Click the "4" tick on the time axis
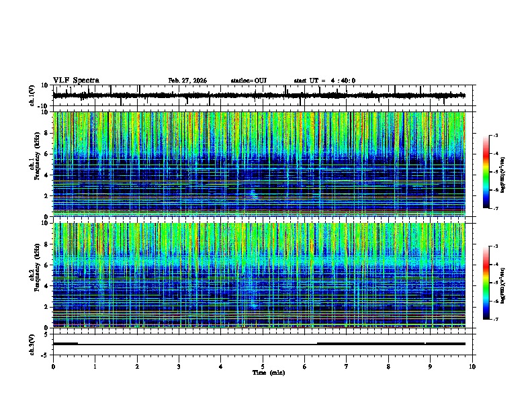532x411 pixels. (221, 366)
